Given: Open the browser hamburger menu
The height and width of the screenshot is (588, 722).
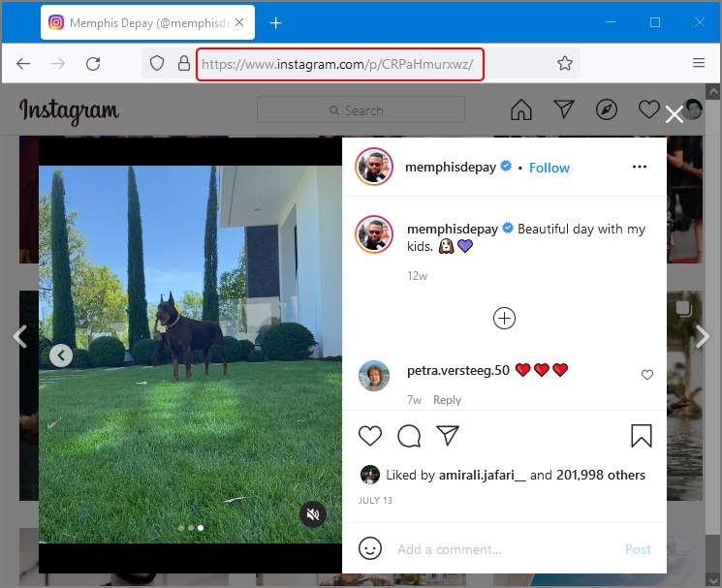Looking at the screenshot, I should [x=699, y=63].
